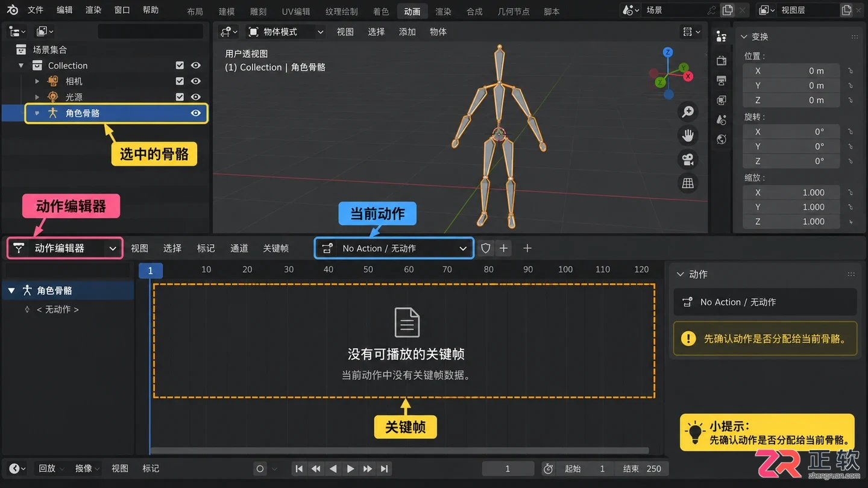Click the play animation button
The height and width of the screenshot is (488, 868).
[350, 469]
